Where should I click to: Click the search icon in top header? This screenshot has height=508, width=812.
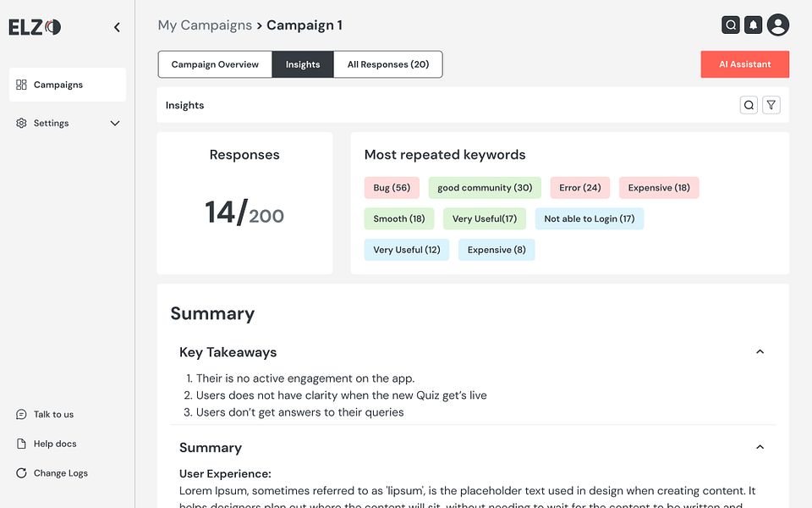731,25
